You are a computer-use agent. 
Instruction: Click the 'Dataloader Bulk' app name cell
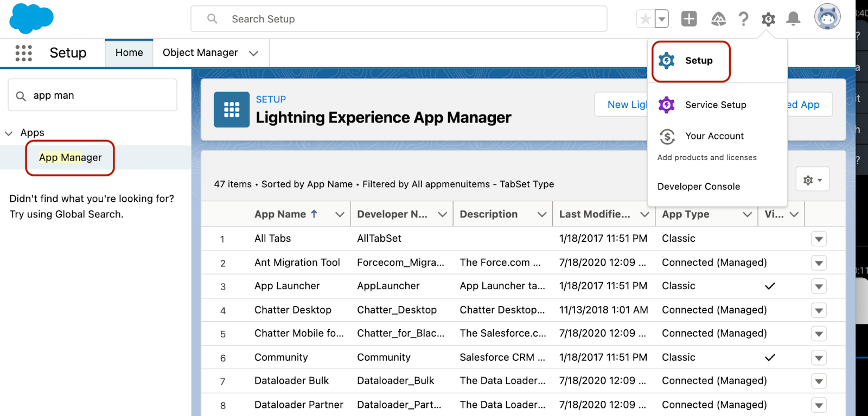pyautogui.click(x=292, y=381)
